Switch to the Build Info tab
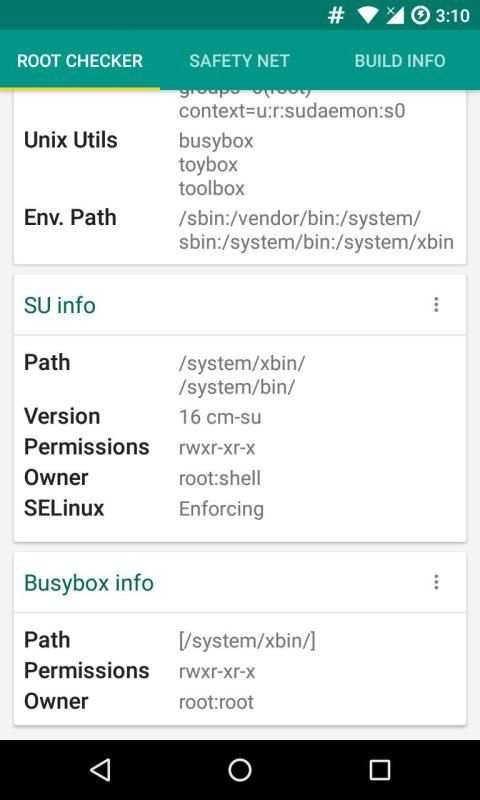Image resolution: width=480 pixels, height=800 pixels. 400,61
